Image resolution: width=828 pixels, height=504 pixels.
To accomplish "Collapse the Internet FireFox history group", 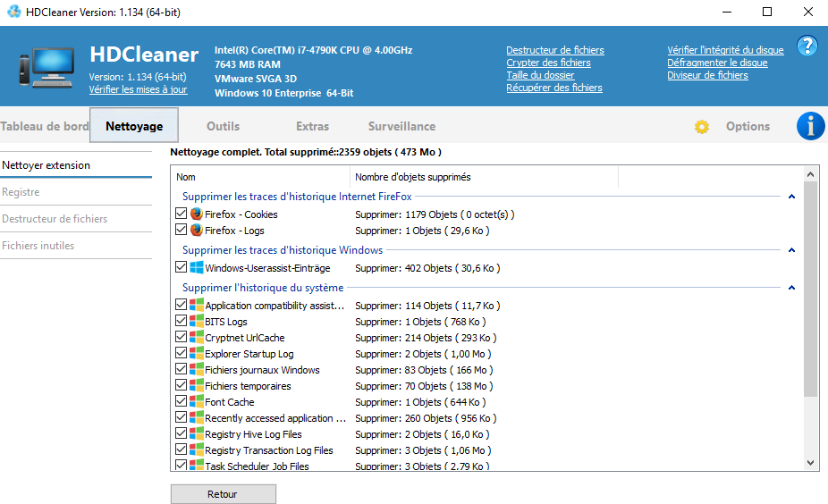I will [791, 197].
